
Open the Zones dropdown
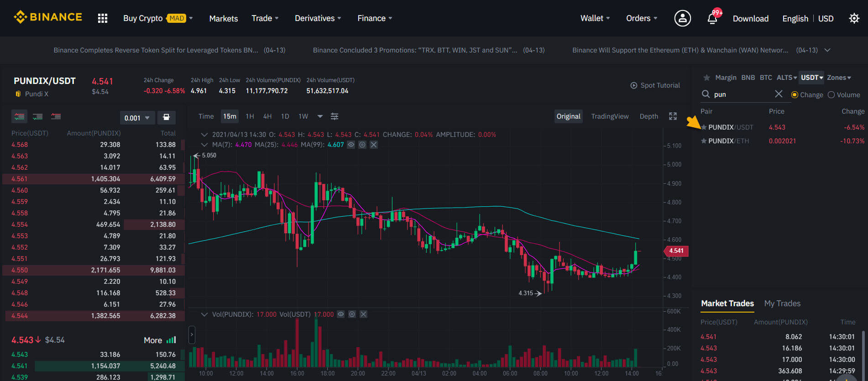839,78
